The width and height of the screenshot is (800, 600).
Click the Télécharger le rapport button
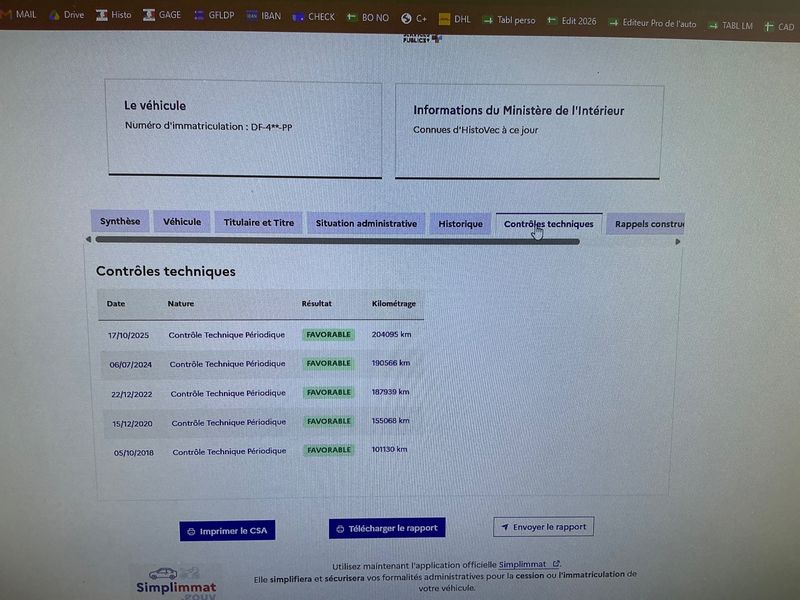387,528
